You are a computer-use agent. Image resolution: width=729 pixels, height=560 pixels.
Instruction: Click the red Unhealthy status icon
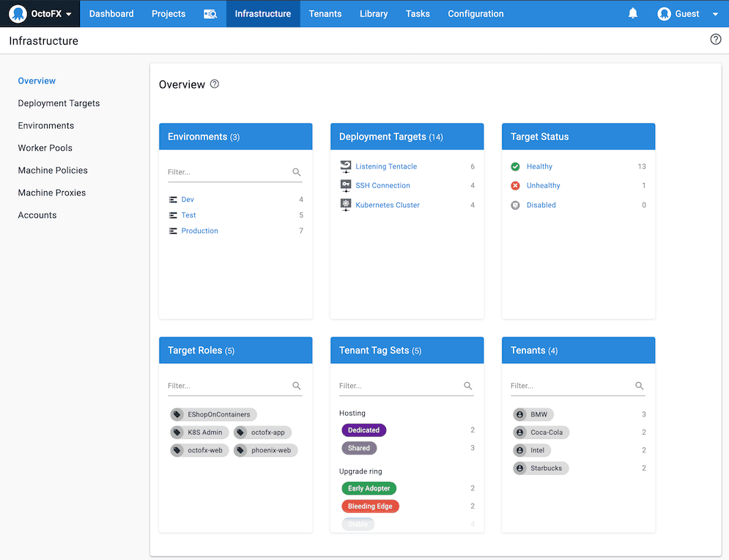516,186
